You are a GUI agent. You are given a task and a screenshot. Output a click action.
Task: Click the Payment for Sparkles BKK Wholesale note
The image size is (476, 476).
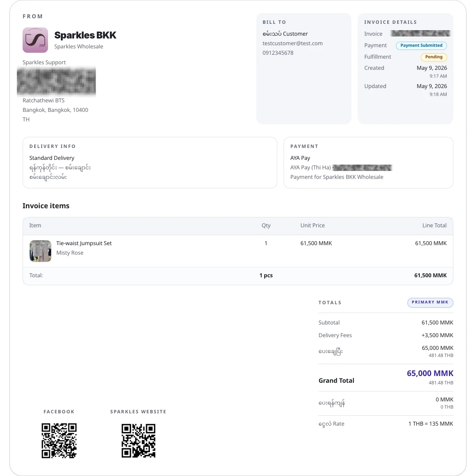coord(337,177)
